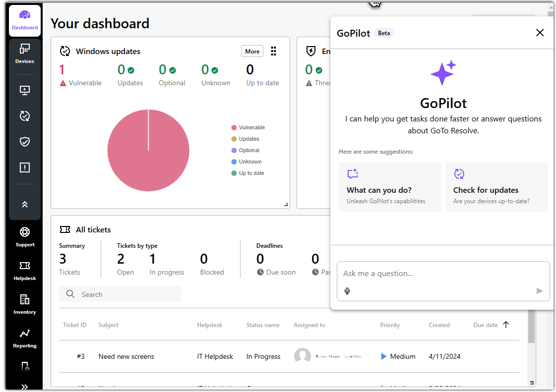
Task: Click the Ask me a question input
Action: [x=443, y=273]
